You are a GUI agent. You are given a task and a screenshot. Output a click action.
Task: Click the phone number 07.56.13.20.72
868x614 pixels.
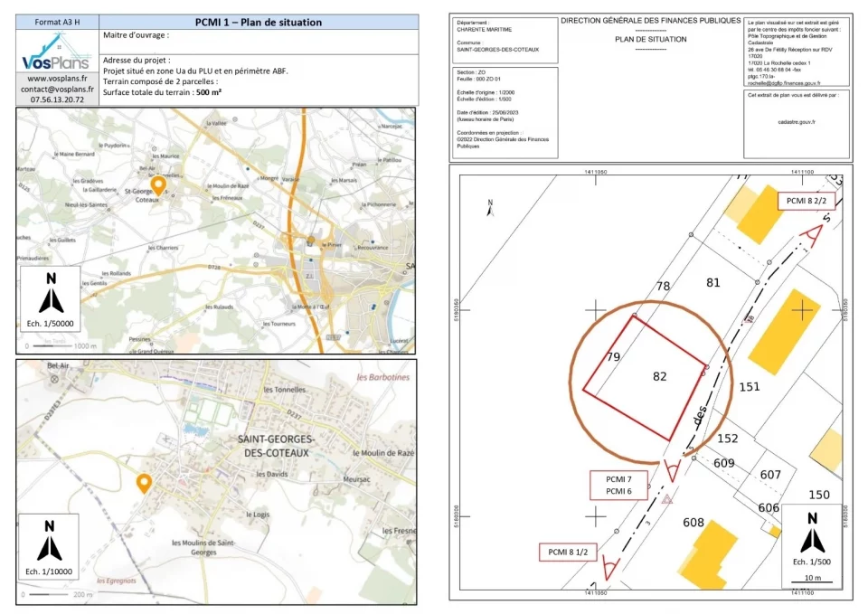tap(57, 99)
